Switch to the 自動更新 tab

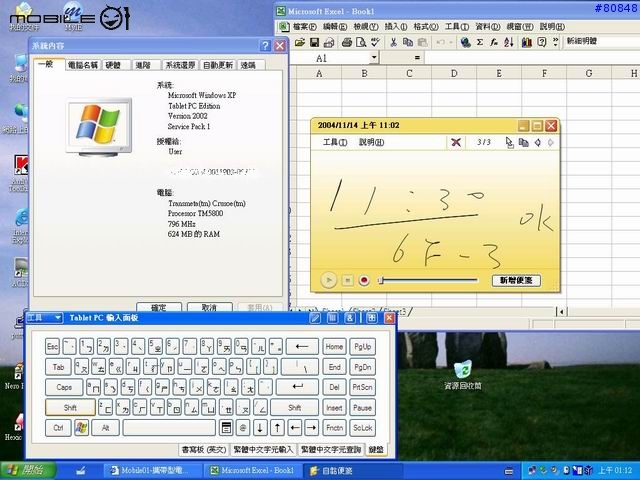(218, 65)
